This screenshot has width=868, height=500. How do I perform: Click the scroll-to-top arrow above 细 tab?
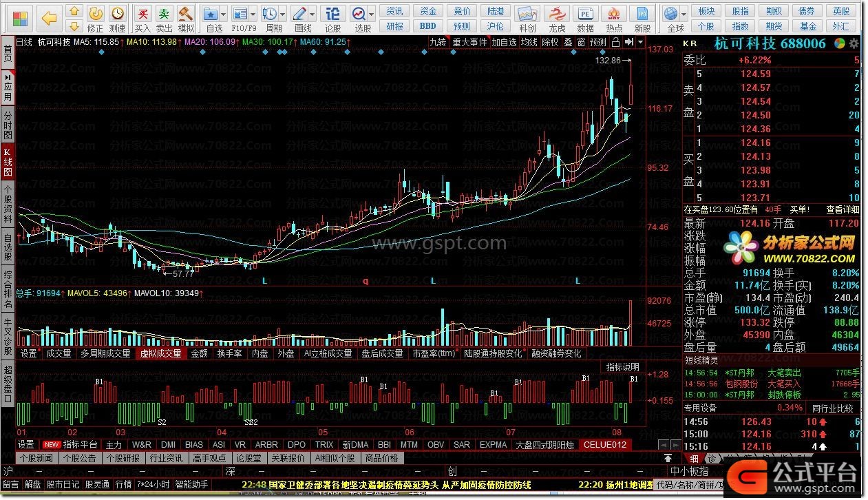click(667, 457)
